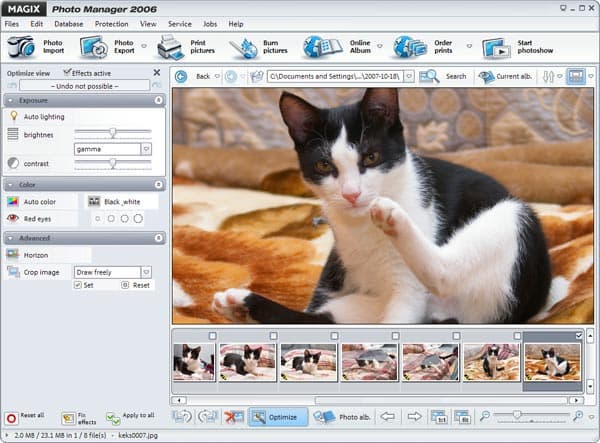Click the Search magnifier icon

tap(429, 77)
